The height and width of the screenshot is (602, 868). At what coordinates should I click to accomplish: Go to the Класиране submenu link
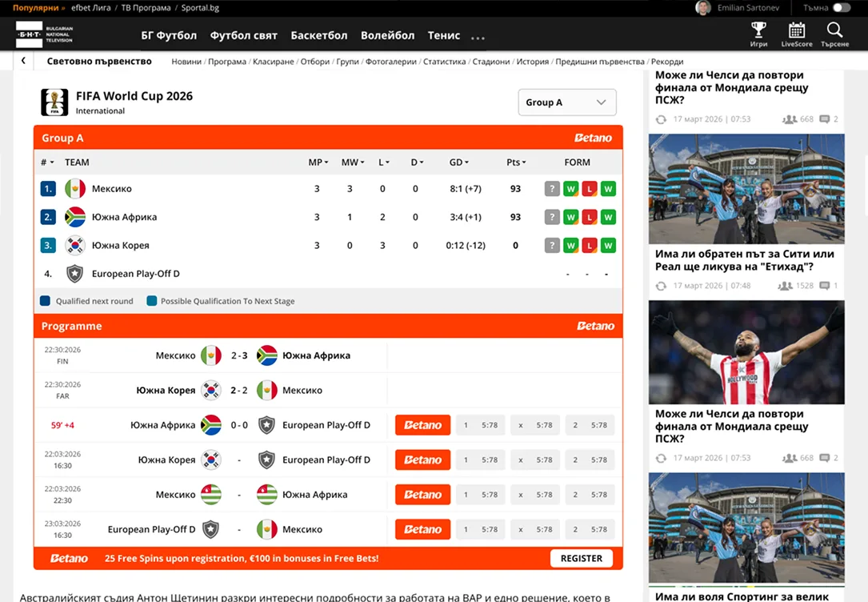point(273,62)
